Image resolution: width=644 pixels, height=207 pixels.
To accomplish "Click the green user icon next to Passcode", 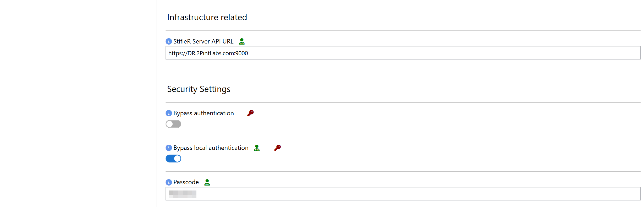I will point(207,182).
